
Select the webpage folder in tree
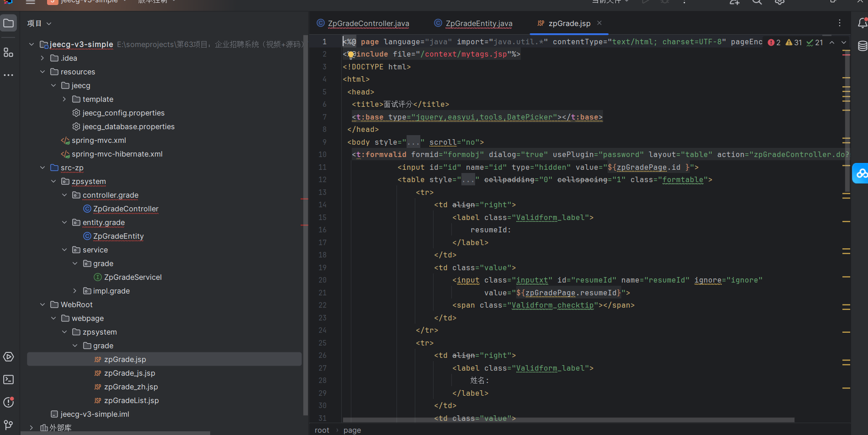coord(88,318)
